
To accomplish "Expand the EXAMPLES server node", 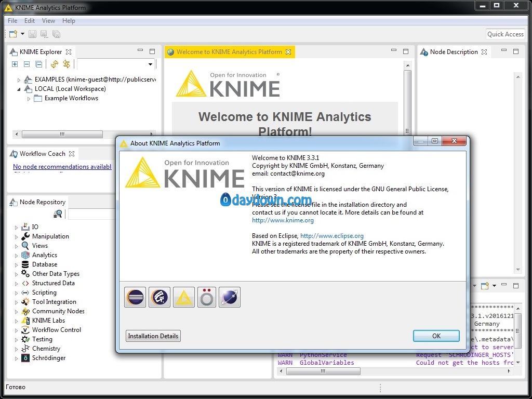I will click(x=19, y=80).
